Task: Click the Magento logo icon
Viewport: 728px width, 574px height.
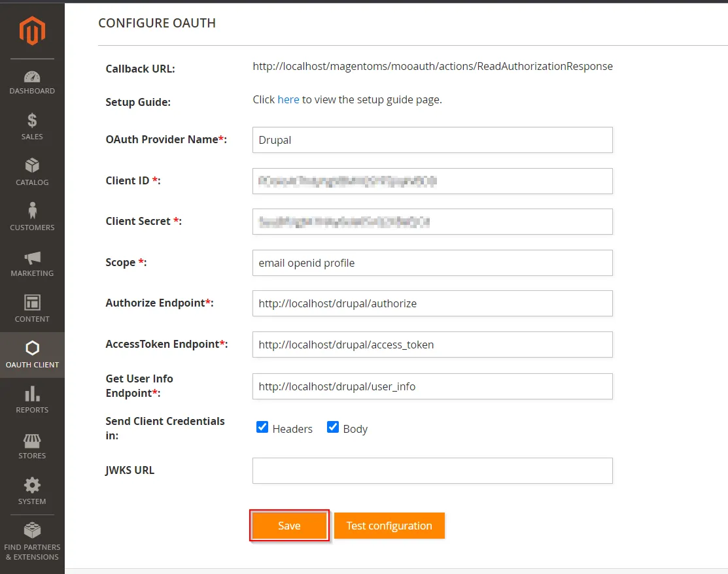Action: 32,31
